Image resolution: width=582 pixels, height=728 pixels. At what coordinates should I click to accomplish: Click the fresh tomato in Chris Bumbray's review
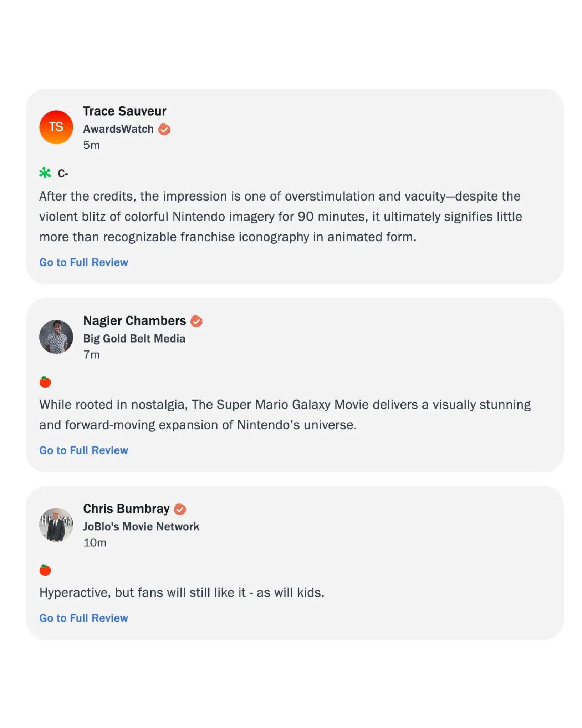(45, 570)
